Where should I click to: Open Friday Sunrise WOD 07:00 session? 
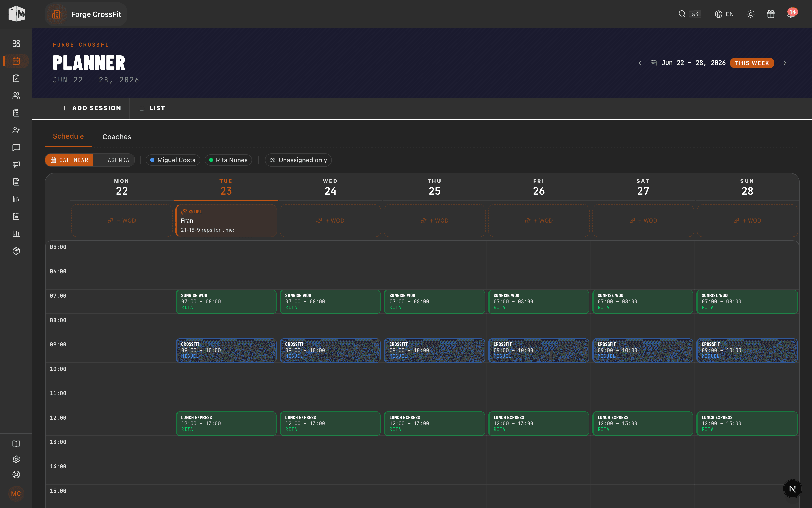[539, 301]
